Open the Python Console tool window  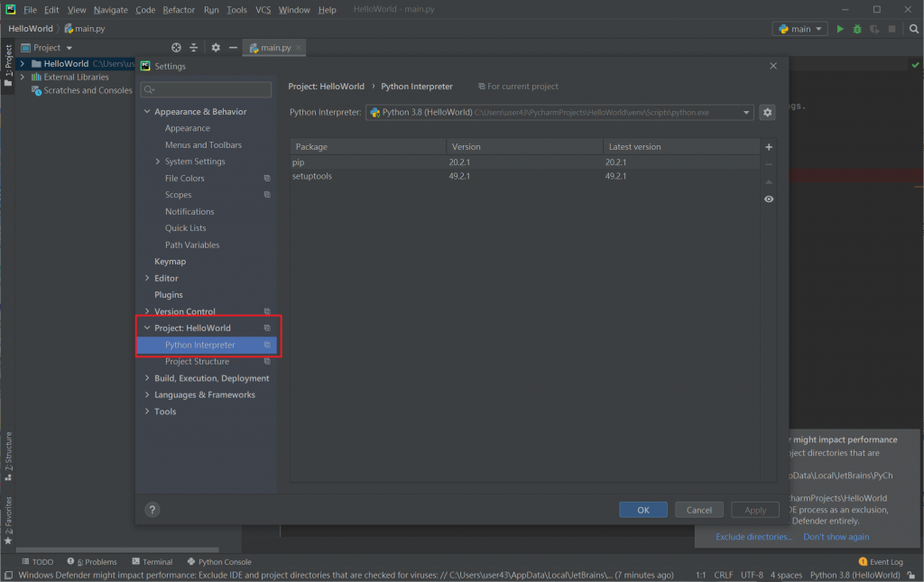click(219, 562)
